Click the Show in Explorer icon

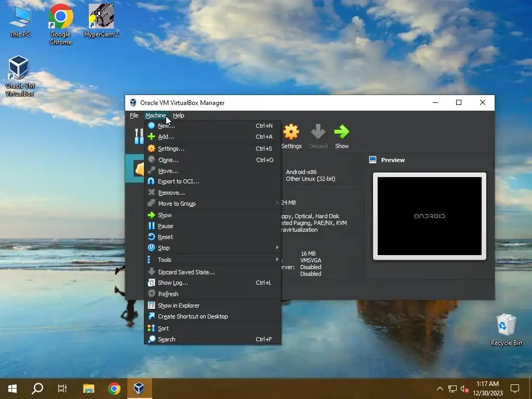pos(151,305)
